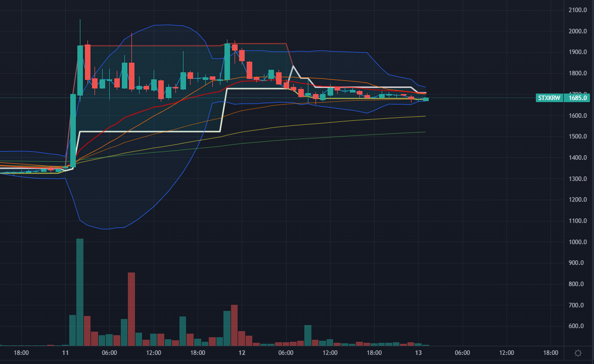Click the 1300.0 price axis label
This screenshot has height=364, width=594.
[577, 179]
